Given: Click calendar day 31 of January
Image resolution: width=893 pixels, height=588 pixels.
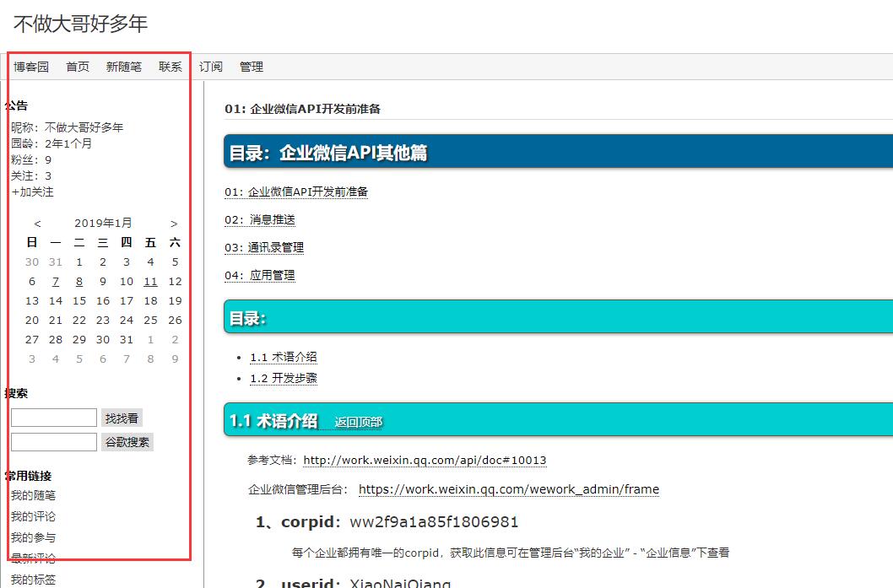Looking at the screenshot, I should tap(127, 339).
